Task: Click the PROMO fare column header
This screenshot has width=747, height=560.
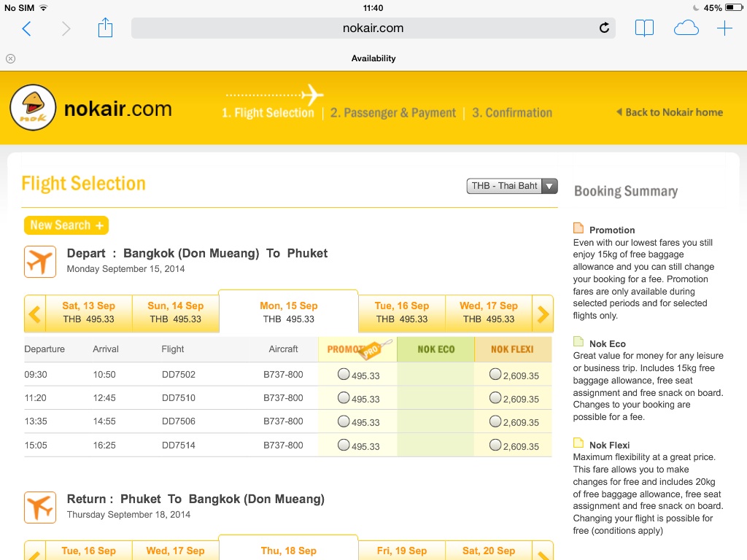Action: 357,349
